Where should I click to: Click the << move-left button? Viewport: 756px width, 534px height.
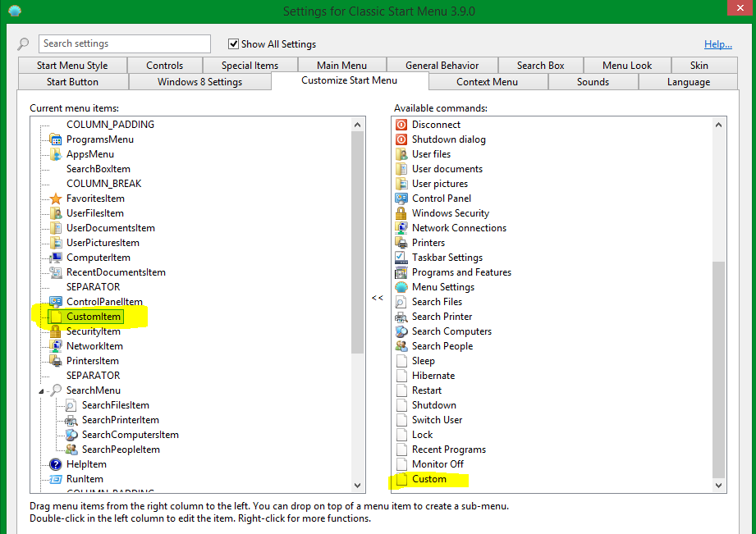pyautogui.click(x=377, y=298)
